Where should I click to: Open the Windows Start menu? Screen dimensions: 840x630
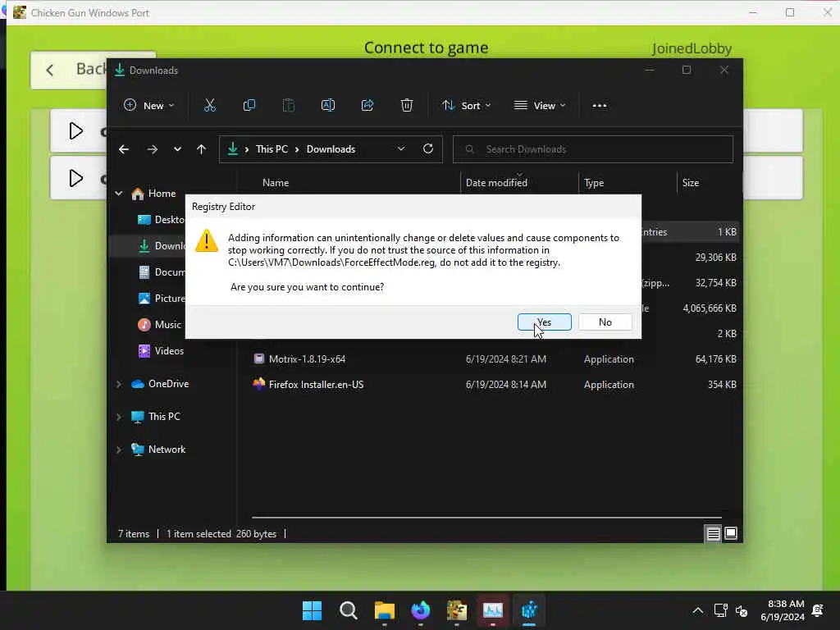312,610
